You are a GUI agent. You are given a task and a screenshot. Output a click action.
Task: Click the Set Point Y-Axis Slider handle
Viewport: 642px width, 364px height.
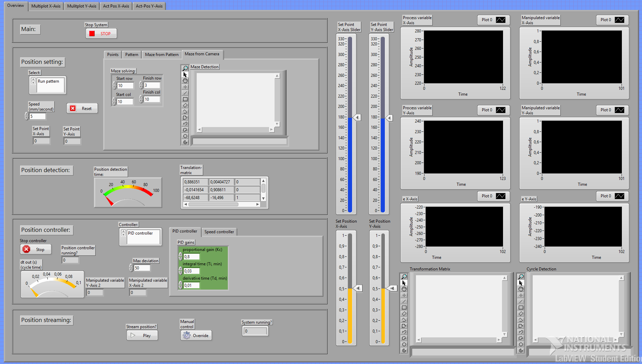pos(389,118)
